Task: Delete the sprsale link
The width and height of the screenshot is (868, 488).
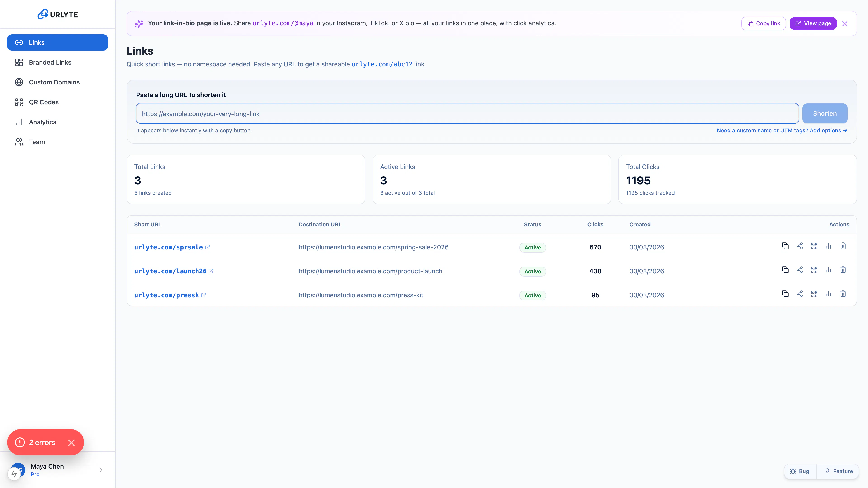Action: pyautogui.click(x=843, y=246)
